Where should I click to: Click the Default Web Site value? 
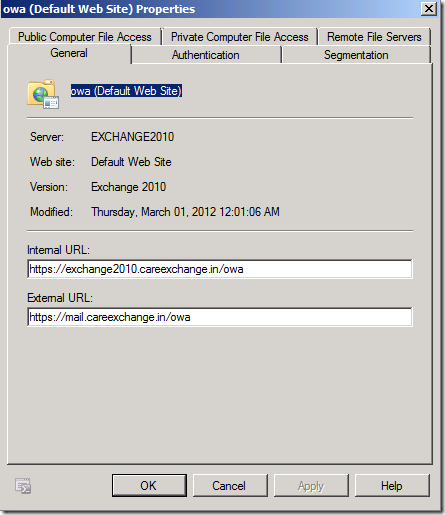(x=131, y=162)
